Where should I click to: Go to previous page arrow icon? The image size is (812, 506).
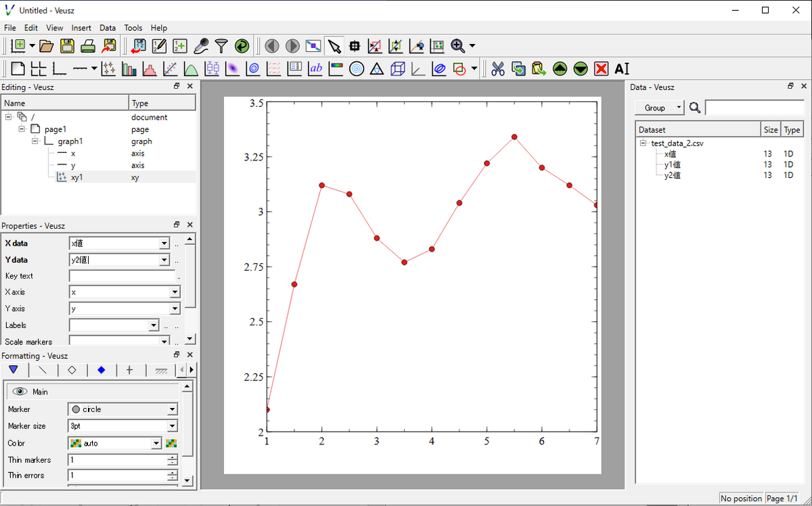[x=272, y=46]
